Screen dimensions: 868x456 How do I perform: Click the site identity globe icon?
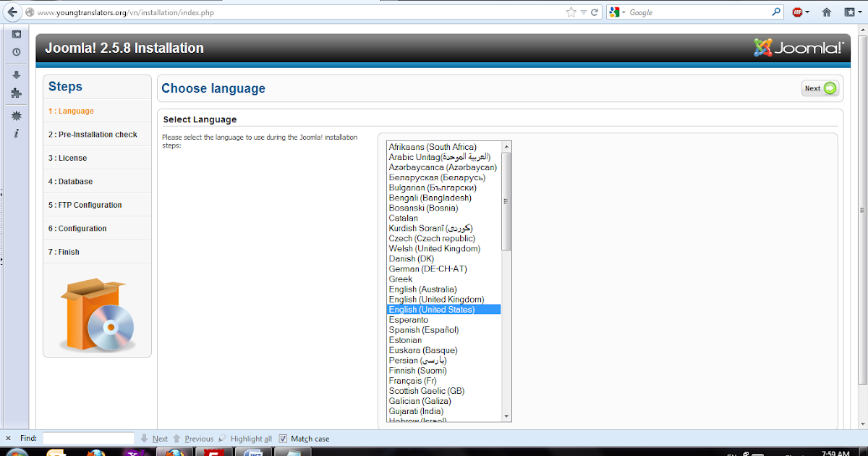pyautogui.click(x=29, y=12)
